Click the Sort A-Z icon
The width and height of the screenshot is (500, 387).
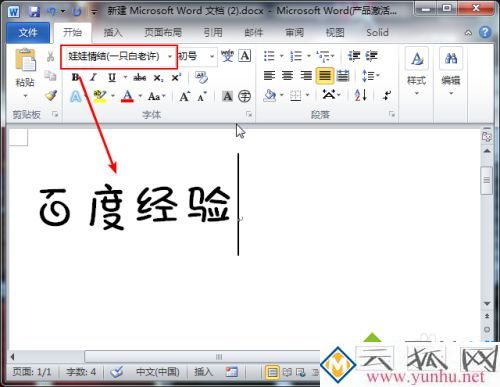[361, 96]
